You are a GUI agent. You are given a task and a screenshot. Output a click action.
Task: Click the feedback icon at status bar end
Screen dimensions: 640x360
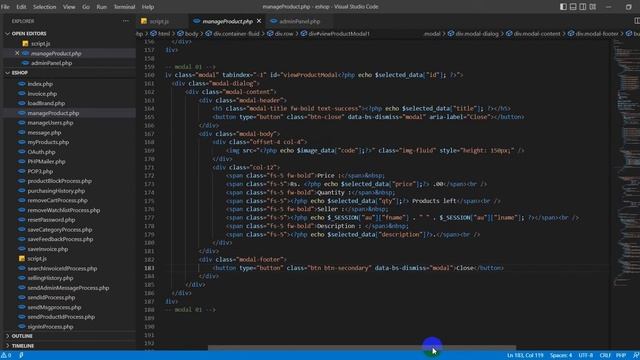[636, 356]
